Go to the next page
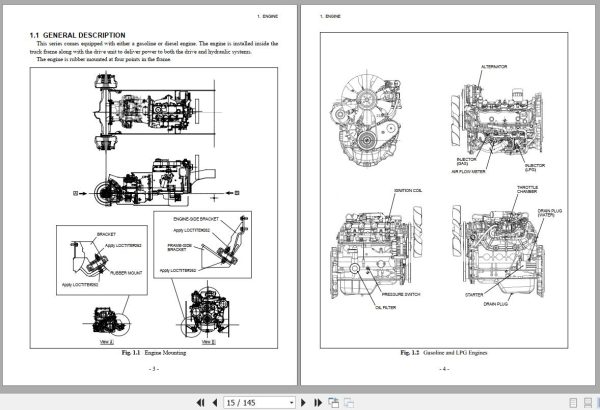Viewport: 600px width, 410px height. click(x=303, y=403)
